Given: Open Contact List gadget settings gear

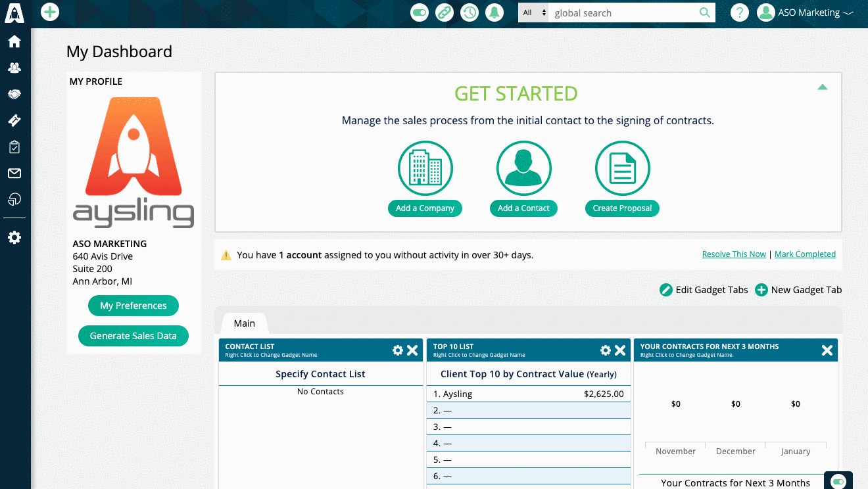Looking at the screenshot, I should coord(398,350).
